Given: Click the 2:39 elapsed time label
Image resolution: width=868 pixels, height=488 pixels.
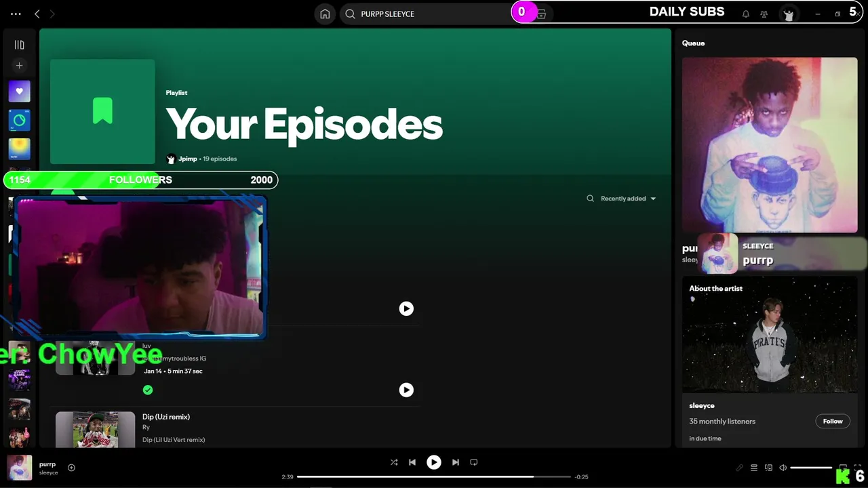Looking at the screenshot, I should 288,477.
